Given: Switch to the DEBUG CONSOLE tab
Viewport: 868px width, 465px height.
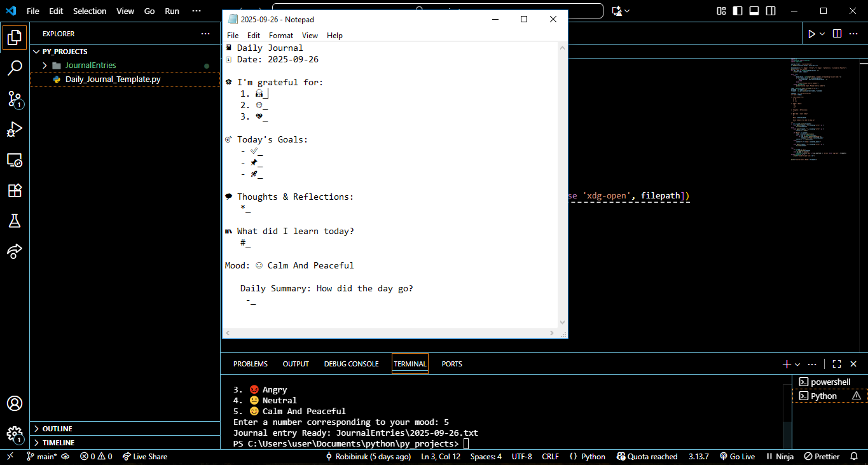Looking at the screenshot, I should coord(351,364).
